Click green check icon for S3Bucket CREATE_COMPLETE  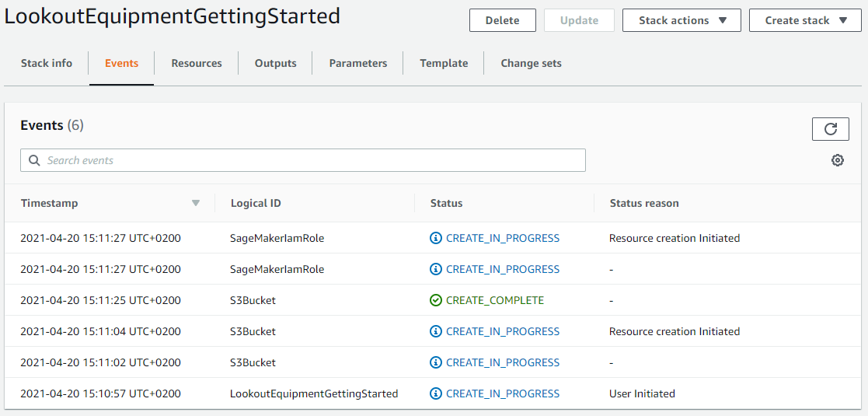click(436, 300)
